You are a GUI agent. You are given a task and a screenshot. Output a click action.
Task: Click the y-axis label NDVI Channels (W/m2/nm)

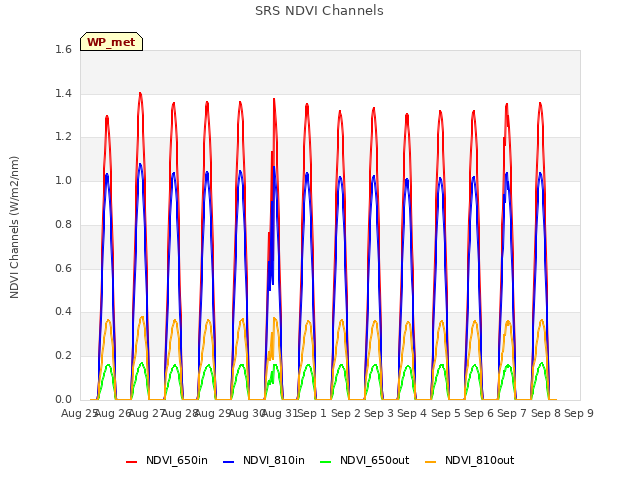tap(14, 227)
